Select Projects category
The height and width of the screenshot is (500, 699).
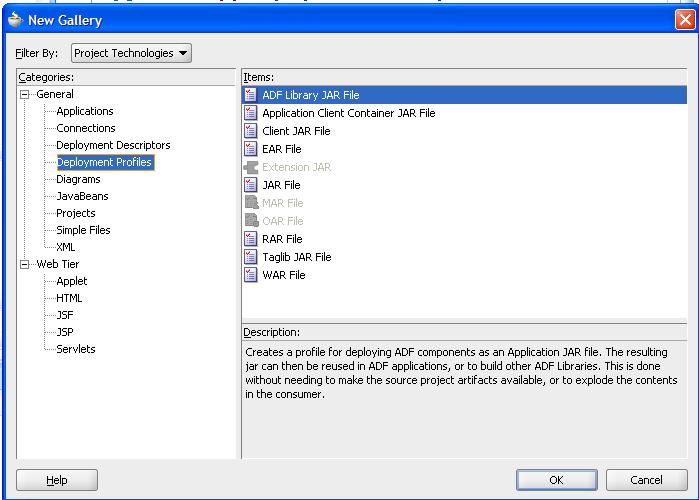pyautogui.click(x=76, y=213)
